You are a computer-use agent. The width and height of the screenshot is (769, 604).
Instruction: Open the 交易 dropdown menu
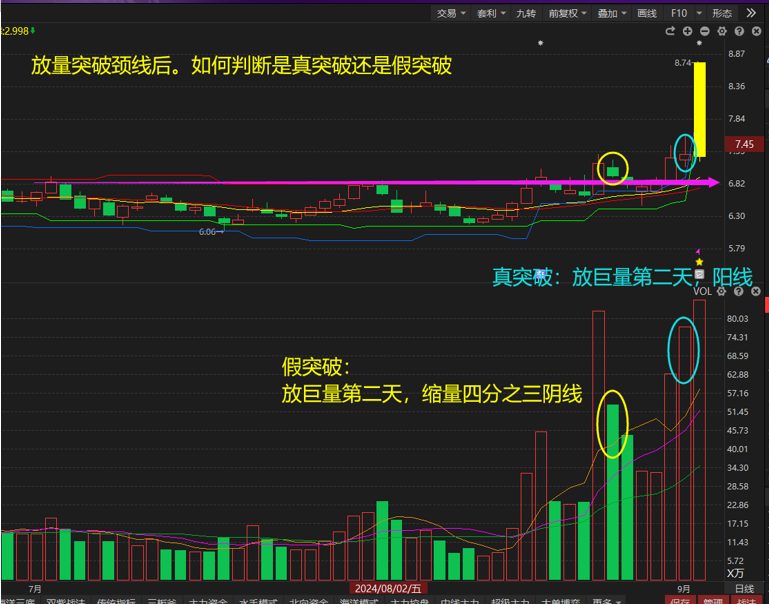pos(451,13)
